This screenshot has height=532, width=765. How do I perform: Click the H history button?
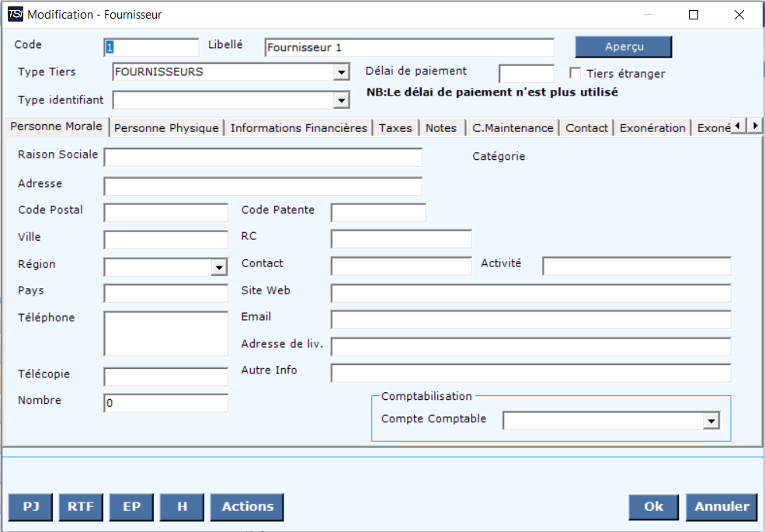pos(182,507)
